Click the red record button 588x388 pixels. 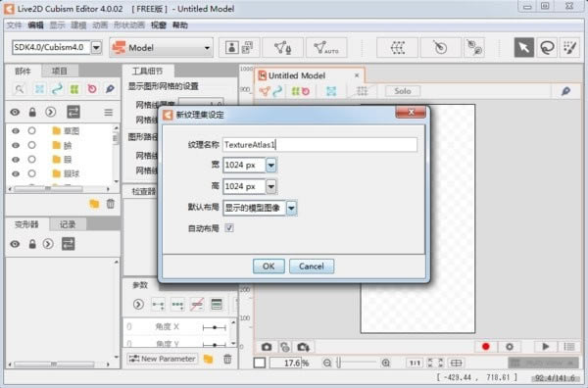pyautogui.click(x=486, y=347)
